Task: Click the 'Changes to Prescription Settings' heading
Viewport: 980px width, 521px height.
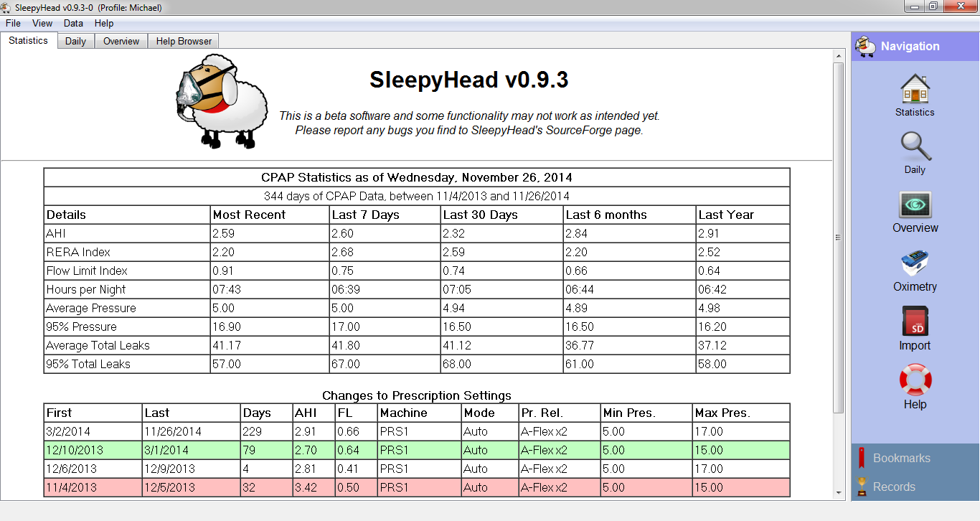Action: tap(417, 395)
